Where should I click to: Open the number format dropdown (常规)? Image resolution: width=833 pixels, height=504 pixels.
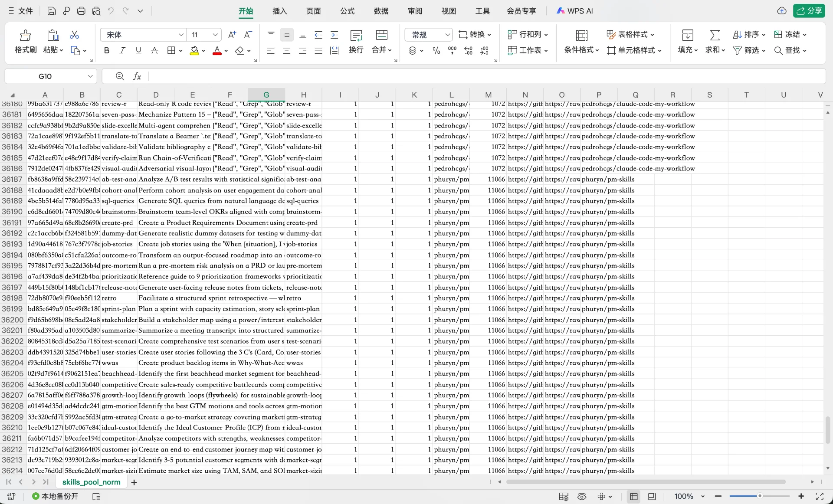click(x=447, y=35)
